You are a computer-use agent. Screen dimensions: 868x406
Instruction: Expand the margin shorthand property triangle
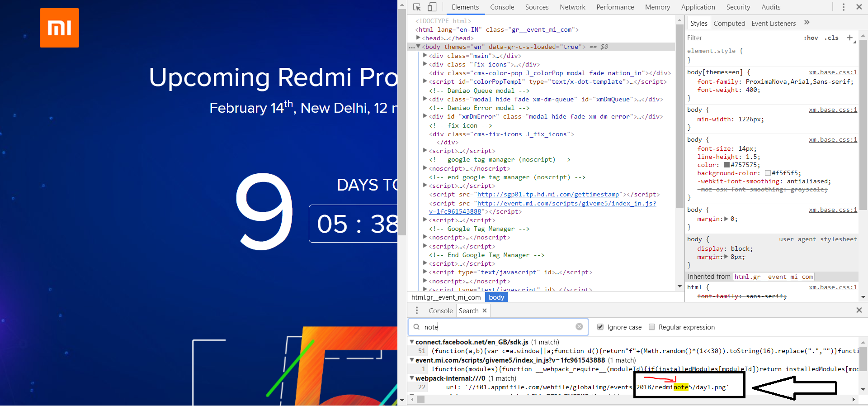coord(726,219)
